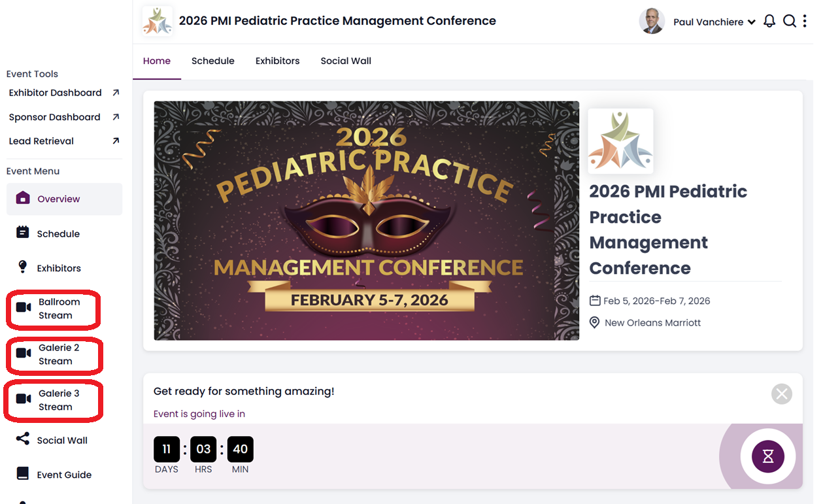Click the hourglass countdown icon
This screenshot has height=504, width=823.
tap(767, 456)
